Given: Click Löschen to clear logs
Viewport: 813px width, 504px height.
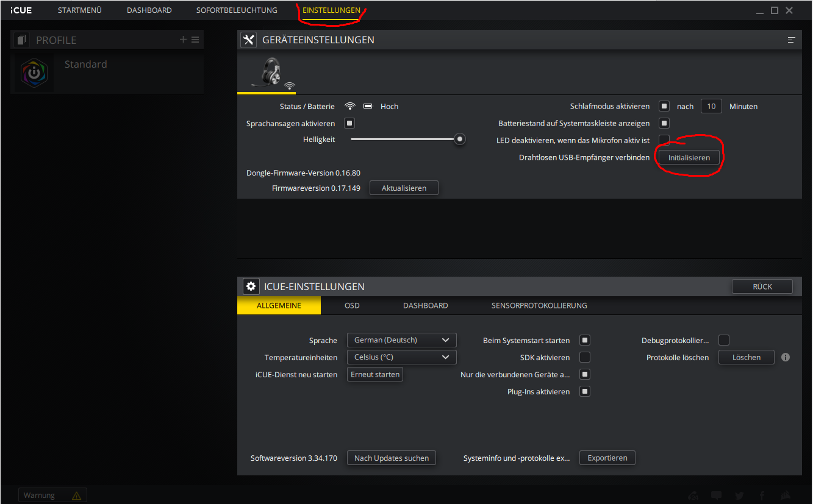Looking at the screenshot, I should (747, 357).
